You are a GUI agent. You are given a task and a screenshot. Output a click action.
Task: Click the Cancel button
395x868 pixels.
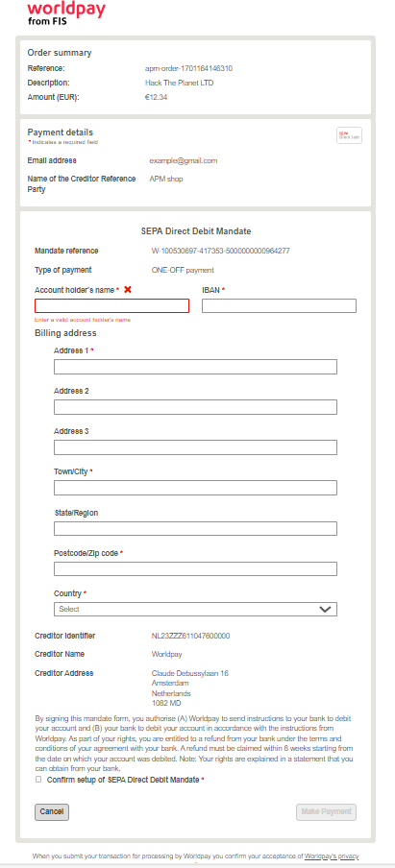coord(52,812)
